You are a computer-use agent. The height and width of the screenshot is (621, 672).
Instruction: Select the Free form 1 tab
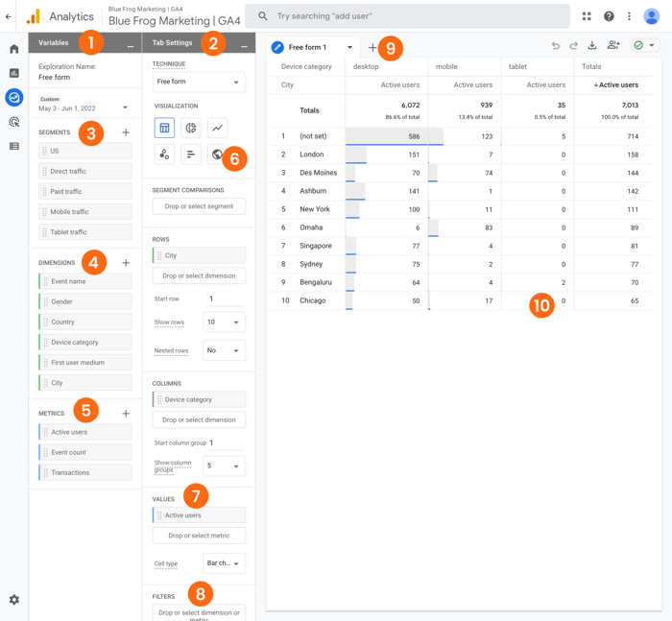[307, 48]
